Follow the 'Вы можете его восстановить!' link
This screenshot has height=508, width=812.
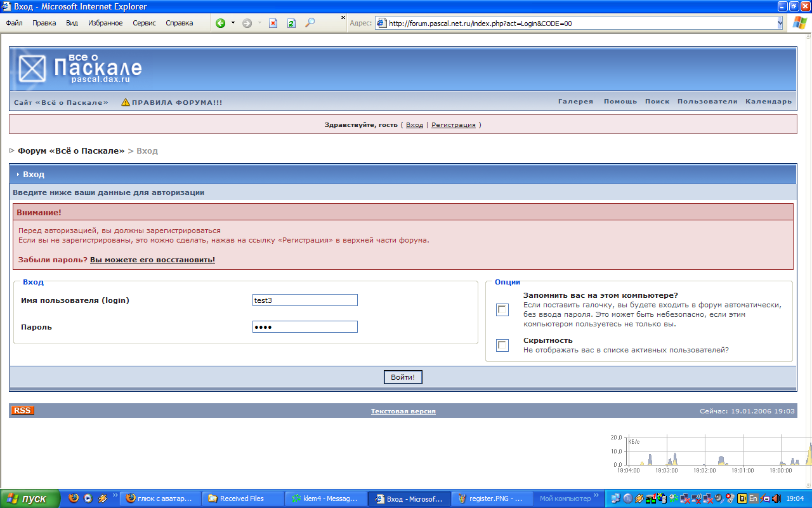tap(152, 260)
